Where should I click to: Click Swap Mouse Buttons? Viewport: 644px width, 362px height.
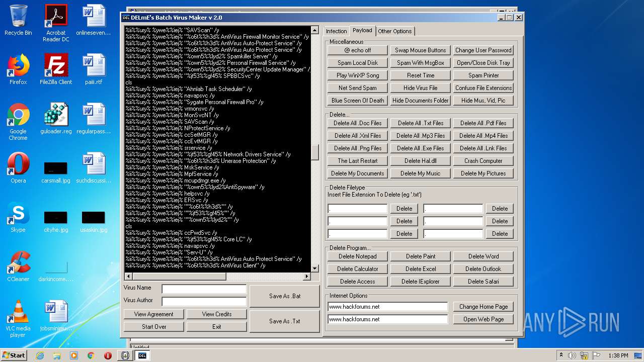pyautogui.click(x=421, y=50)
